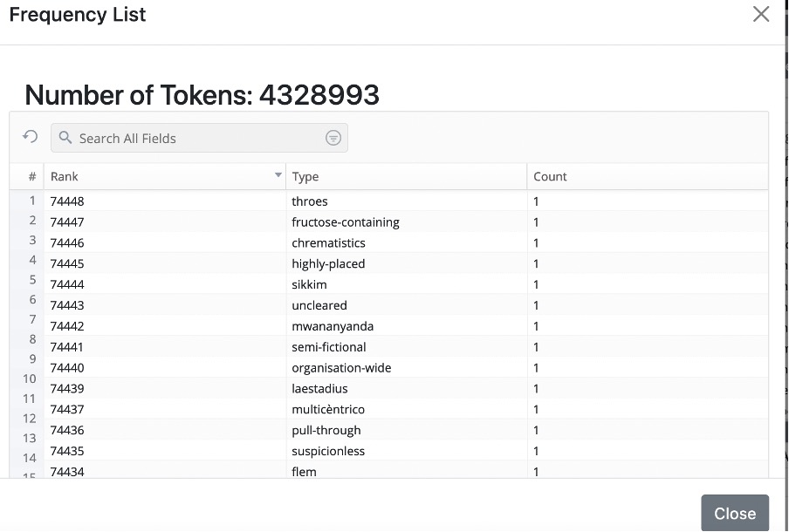The height and width of the screenshot is (532, 789).
Task: Sort by the Count column header
Action: click(x=550, y=176)
